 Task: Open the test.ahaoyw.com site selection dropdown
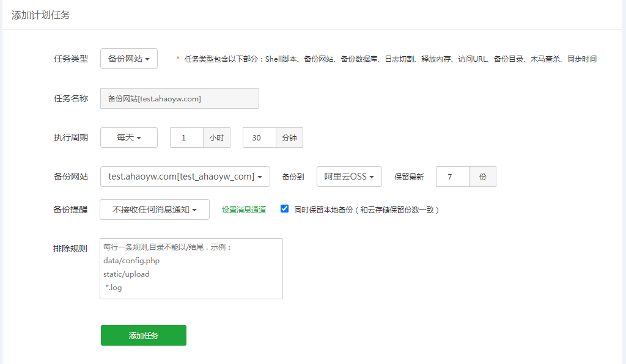(185, 177)
